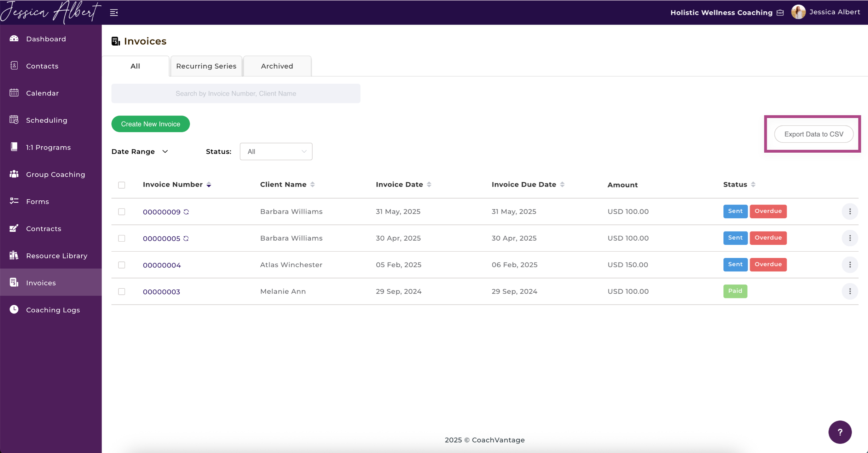Open the help question mark bubble
This screenshot has width=868, height=453.
click(840, 432)
